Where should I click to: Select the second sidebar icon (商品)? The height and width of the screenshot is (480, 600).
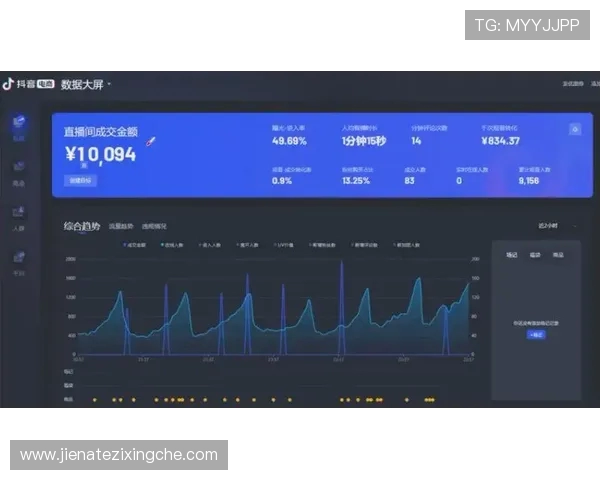point(19,170)
